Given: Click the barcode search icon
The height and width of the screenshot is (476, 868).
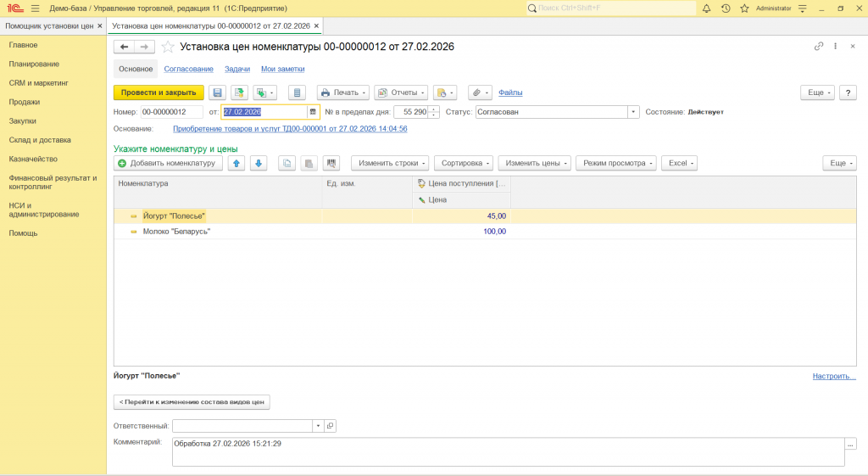Looking at the screenshot, I should pyautogui.click(x=331, y=163).
